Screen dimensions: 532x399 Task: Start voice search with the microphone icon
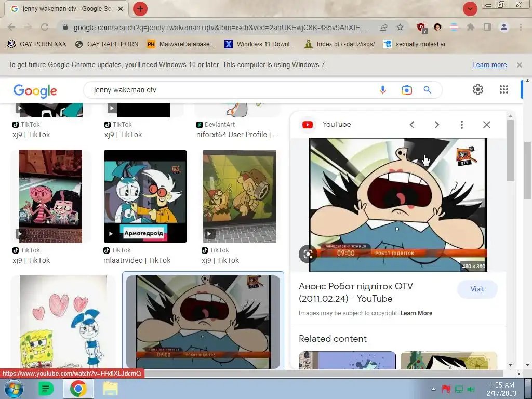point(383,90)
